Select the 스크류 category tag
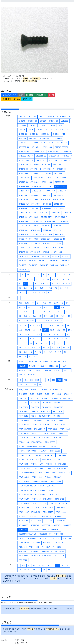The height and width of the screenshot is (644, 75). tap(21, 95)
